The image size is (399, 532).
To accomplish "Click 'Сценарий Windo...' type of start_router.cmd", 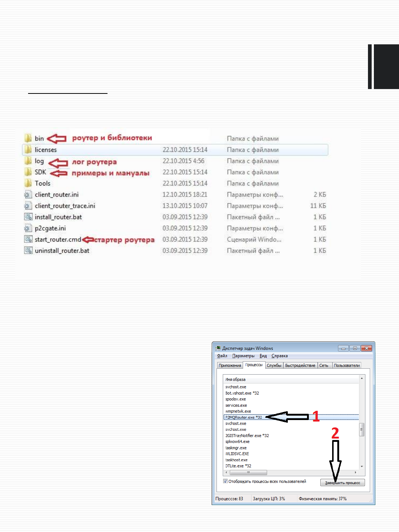I will (254, 239).
